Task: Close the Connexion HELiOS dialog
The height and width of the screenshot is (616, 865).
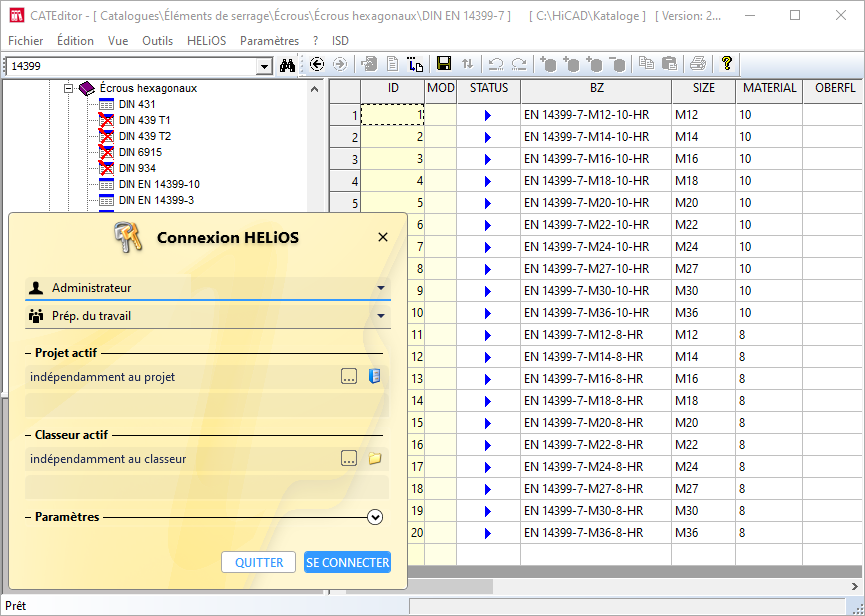Action: point(382,237)
